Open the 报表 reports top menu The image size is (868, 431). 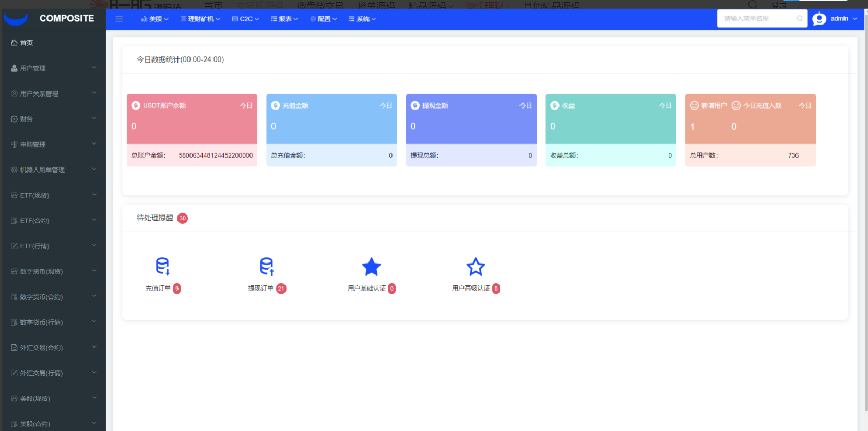click(x=284, y=19)
